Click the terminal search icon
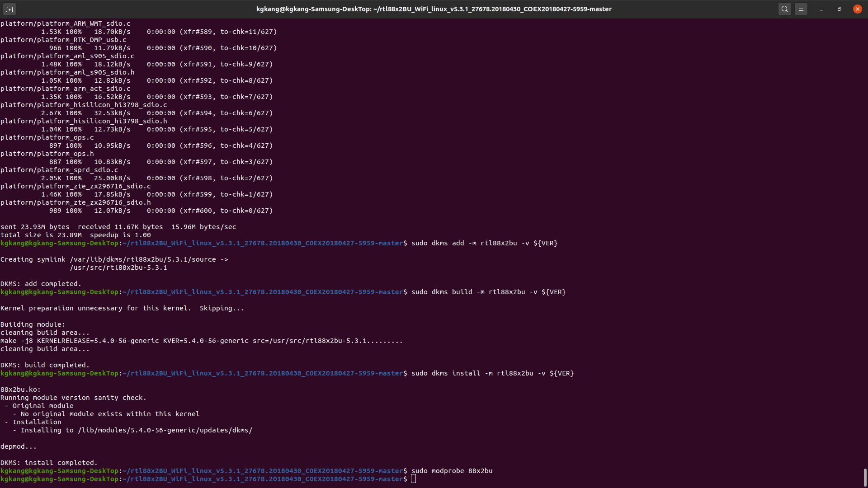This screenshot has height=488, width=868. coord(785,9)
